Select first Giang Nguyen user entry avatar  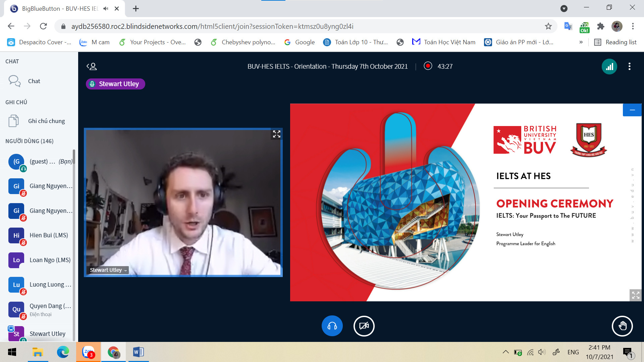coord(16,186)
